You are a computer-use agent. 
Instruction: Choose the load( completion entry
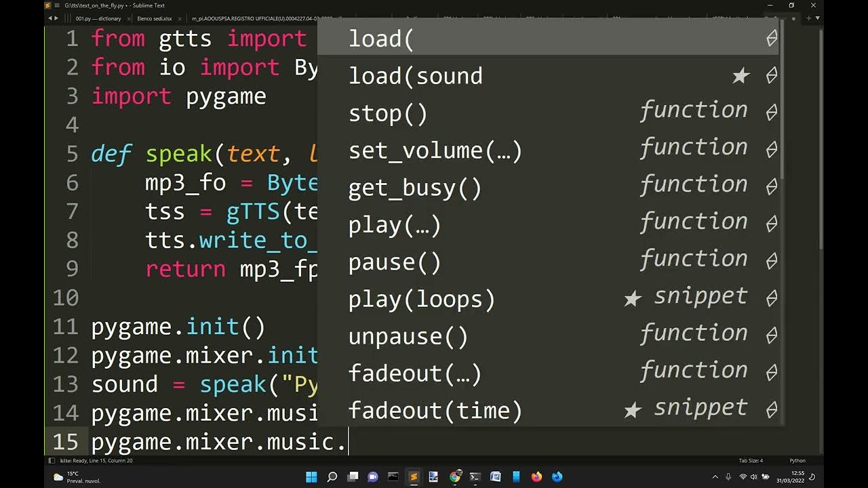click(x=548, y=39)
